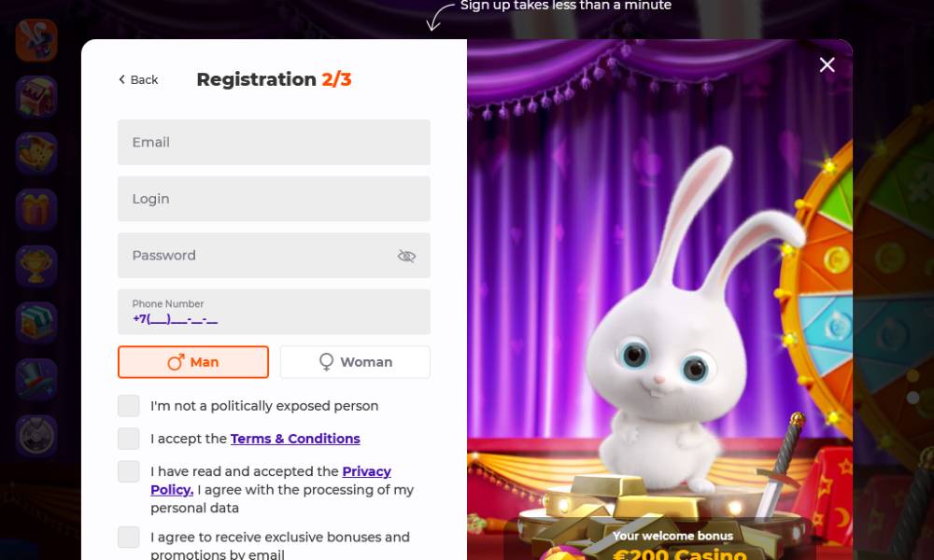Focus the Email input field
Screen dimensions: 934x560
[274, 142]
